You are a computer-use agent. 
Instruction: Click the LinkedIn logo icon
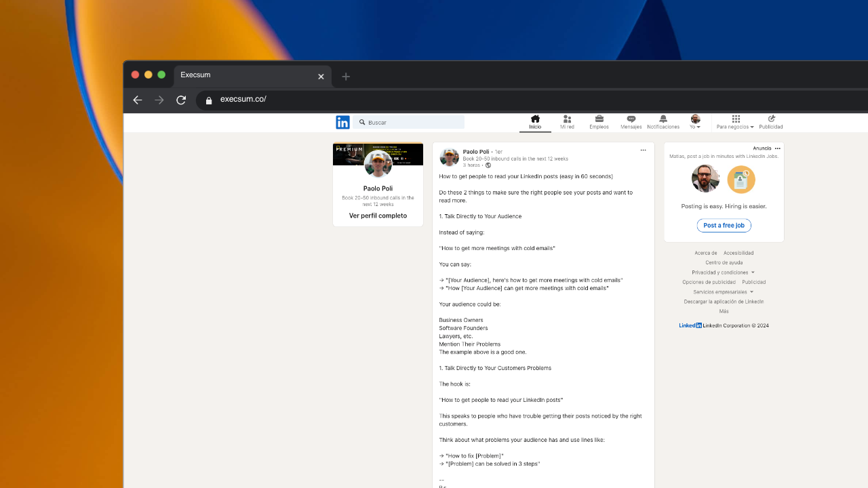point(342,122)
